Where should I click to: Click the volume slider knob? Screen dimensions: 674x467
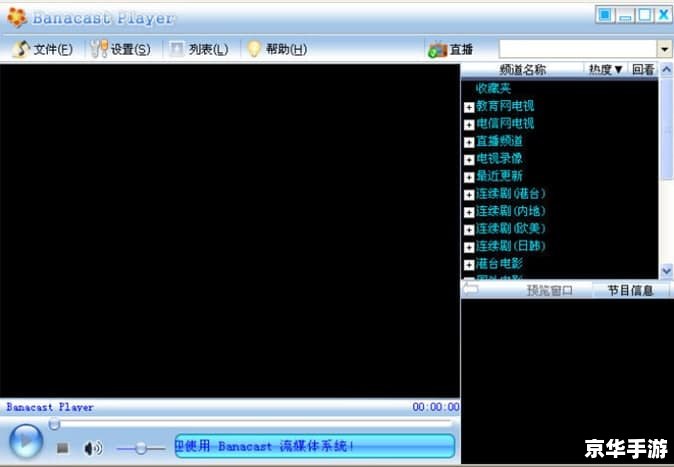click(141, 449)
